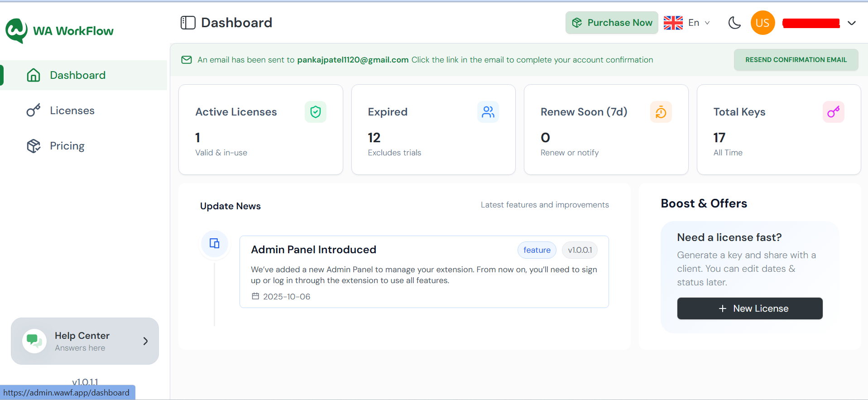
Task: Click the Purchase Now button
Action: pyautogui.click(x=612, y=23)
